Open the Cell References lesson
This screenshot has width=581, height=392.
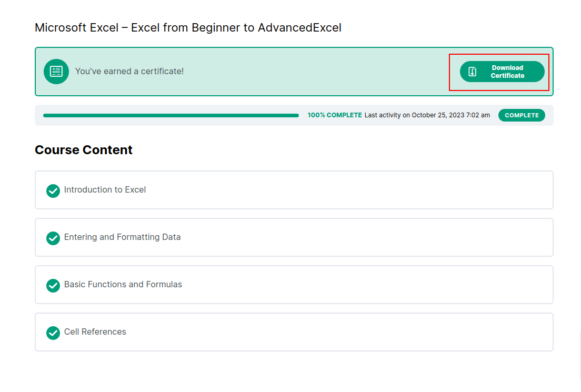tap(95, 332)
